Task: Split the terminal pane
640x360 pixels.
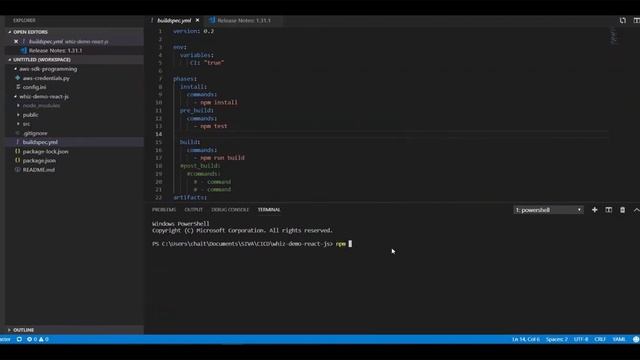Action: [x=609, y=210]
